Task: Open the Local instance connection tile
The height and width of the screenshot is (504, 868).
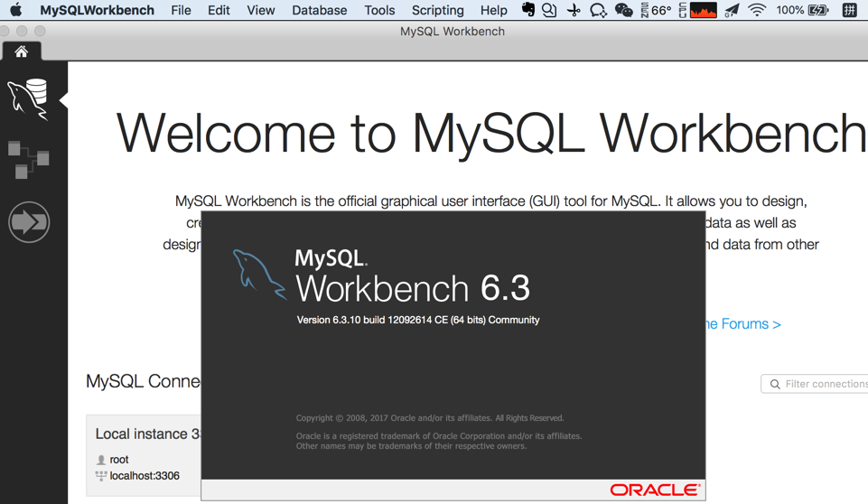Action: click(x=144, y=455)
